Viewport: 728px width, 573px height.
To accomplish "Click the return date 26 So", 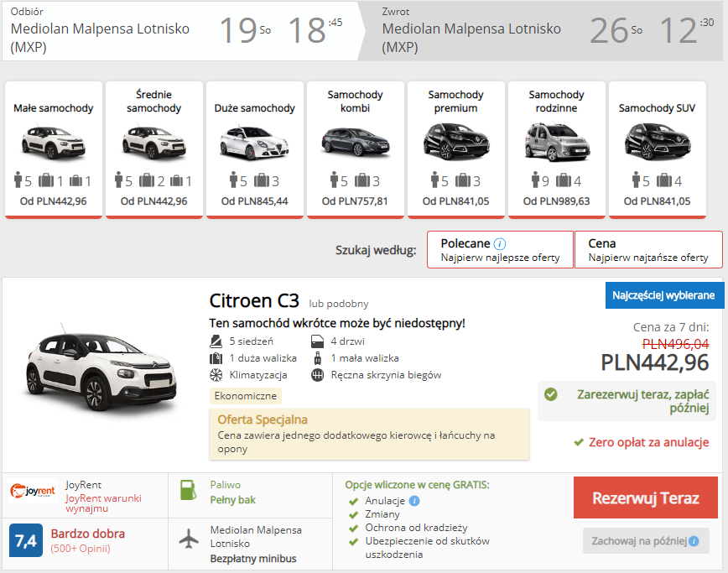I will (616, 30).
